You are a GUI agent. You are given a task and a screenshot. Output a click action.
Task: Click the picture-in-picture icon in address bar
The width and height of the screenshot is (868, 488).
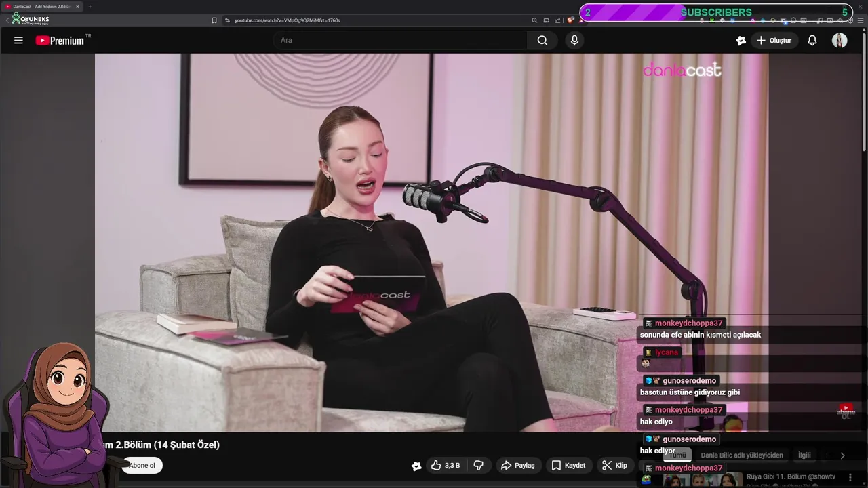coord(547,20)
